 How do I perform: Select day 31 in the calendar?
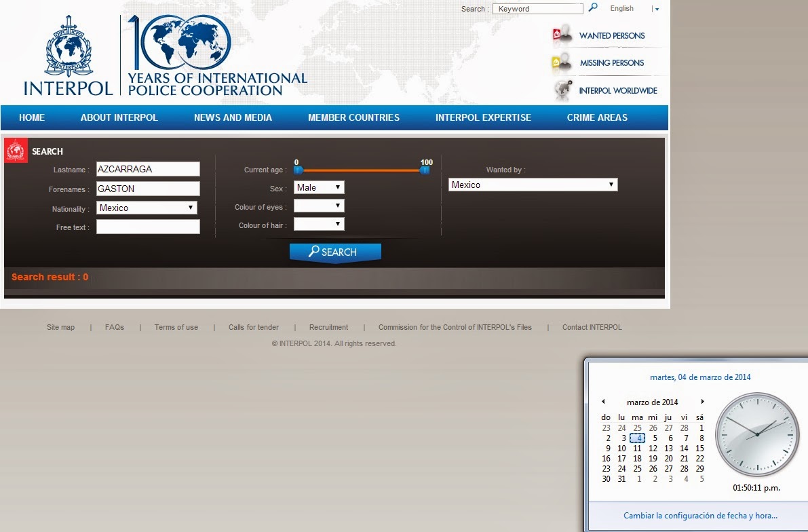click(x=622, y=479)
